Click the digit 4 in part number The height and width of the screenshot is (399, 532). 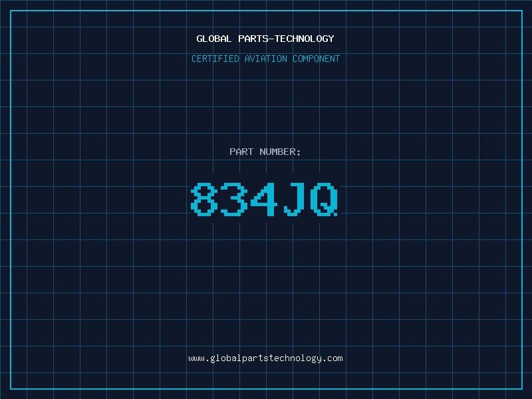click(x=264, y=199)
